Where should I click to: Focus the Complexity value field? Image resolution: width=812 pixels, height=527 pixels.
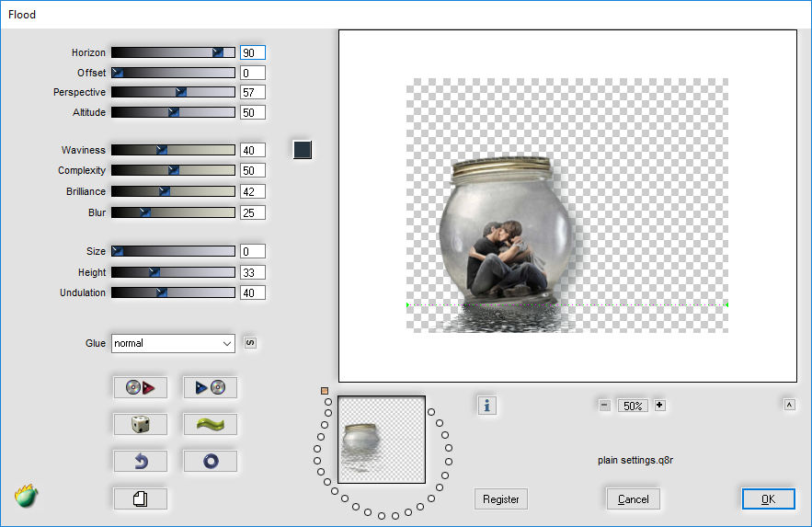(x=253, y=170)
